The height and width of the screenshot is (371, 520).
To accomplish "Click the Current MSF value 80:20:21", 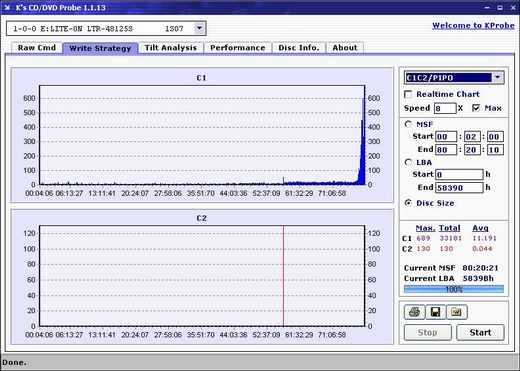I will (x=480, y=268).
